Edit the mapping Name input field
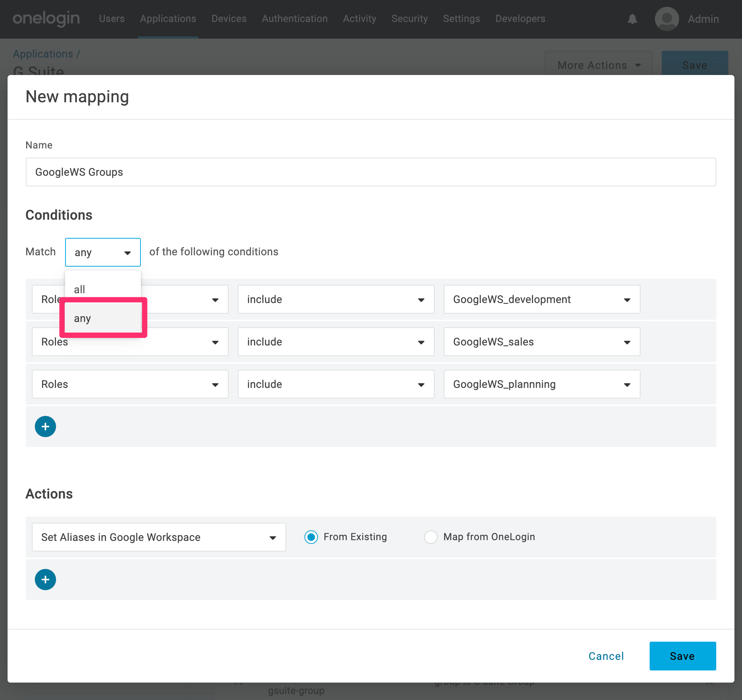742x700 pixels. pyautogui.click(x=371, y=172)
